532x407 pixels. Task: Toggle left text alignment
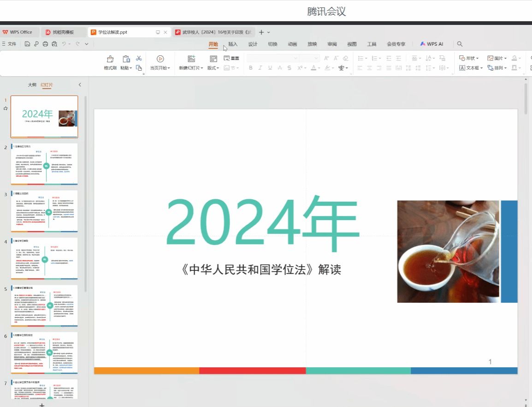(x=360, y=68)
